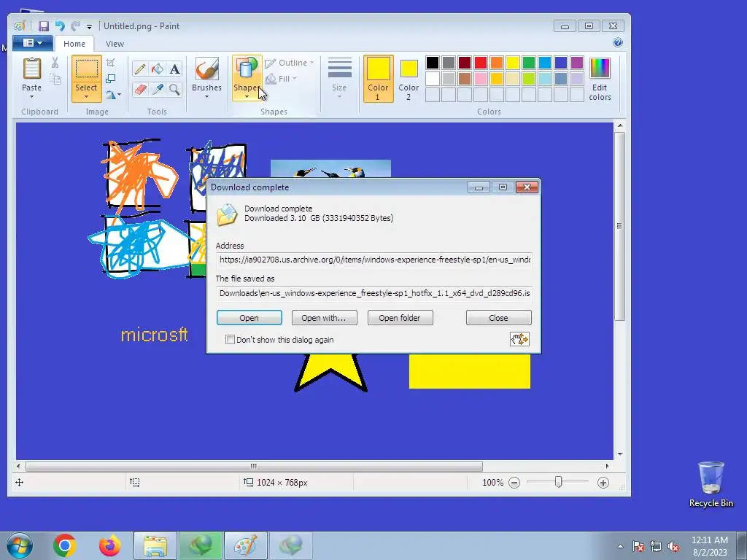This screenshot has width=747, height=560.
Task: Pick the green color swatch in top row
Action: (x=529, y=63)
